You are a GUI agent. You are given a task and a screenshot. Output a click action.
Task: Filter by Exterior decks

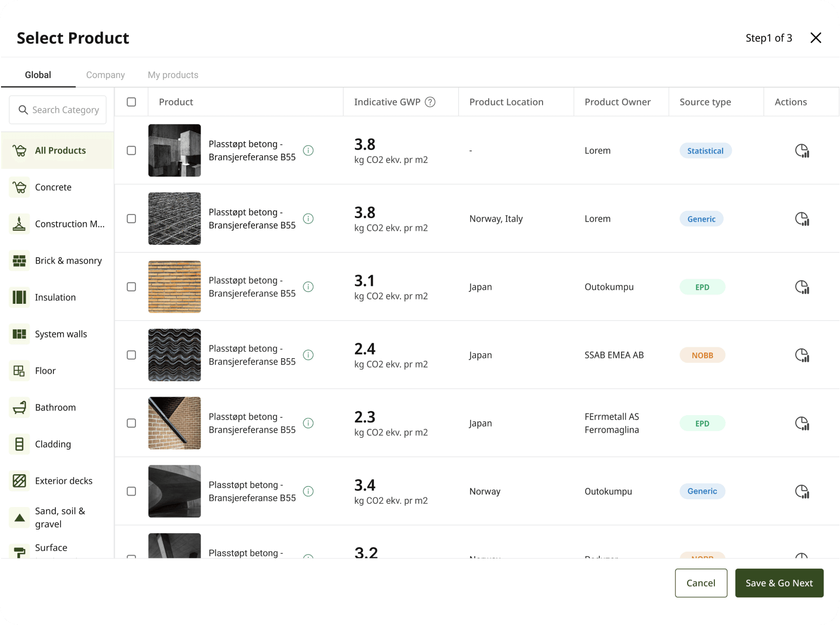coord(57,481)
